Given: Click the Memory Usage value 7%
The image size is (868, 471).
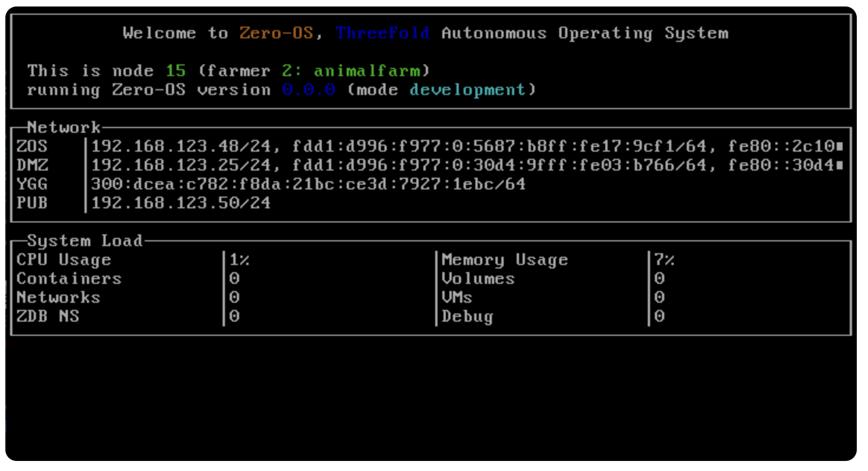Looking at the screenshot, I should 664,260.
